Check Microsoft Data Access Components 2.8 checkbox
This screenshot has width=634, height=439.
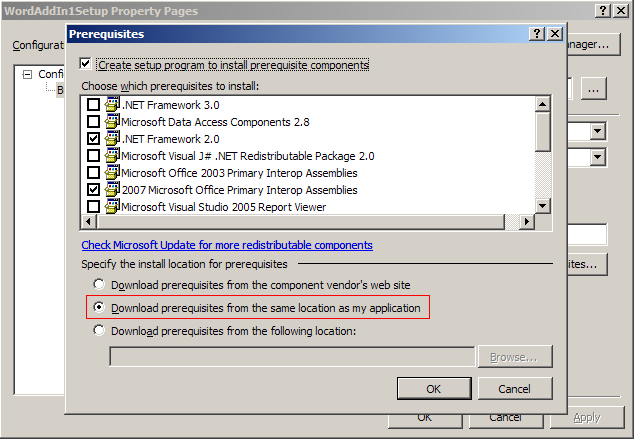pos(93,122)
